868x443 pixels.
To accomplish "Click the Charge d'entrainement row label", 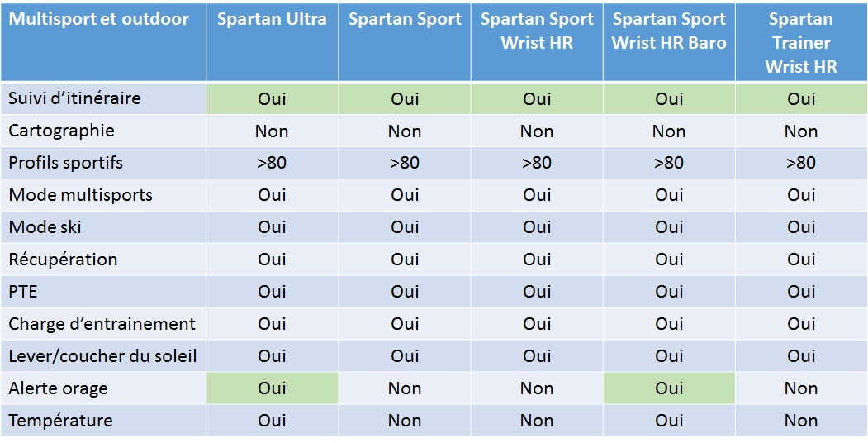I will (102, 324).
